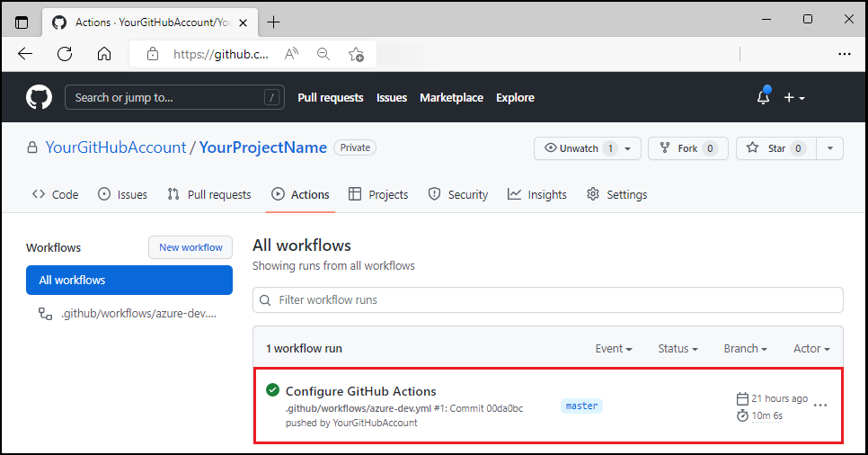
Task: Navigate back in the browser
Action: pyautogui.click(x=25, y=54)
